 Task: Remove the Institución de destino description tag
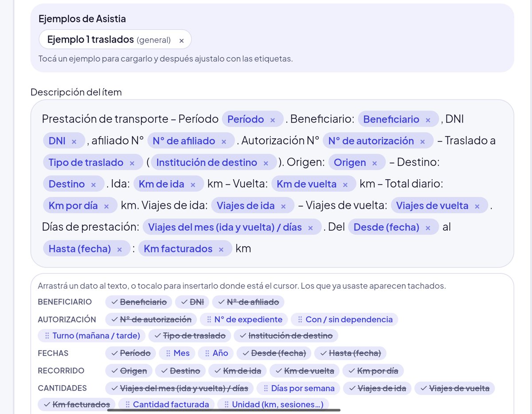click(x=266, y=163)
